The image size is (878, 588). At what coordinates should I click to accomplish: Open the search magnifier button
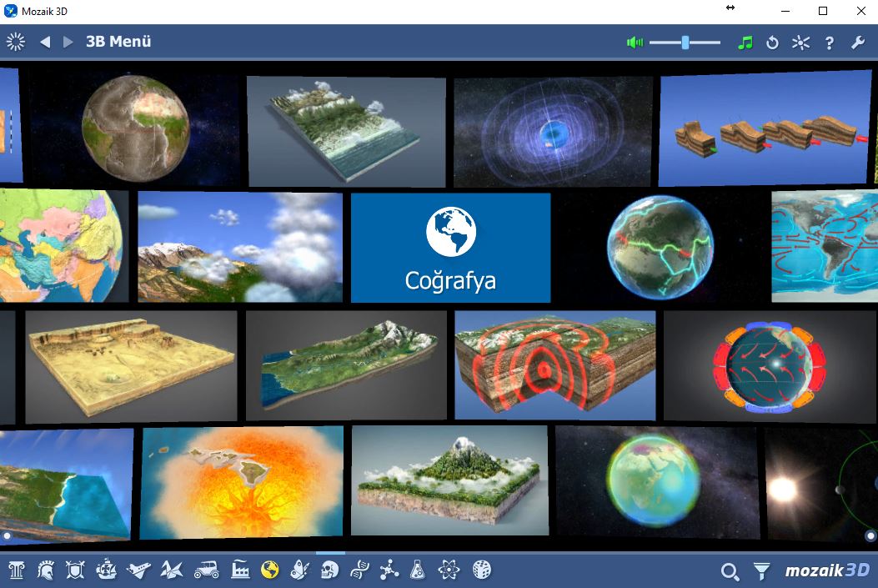point(730,571)
